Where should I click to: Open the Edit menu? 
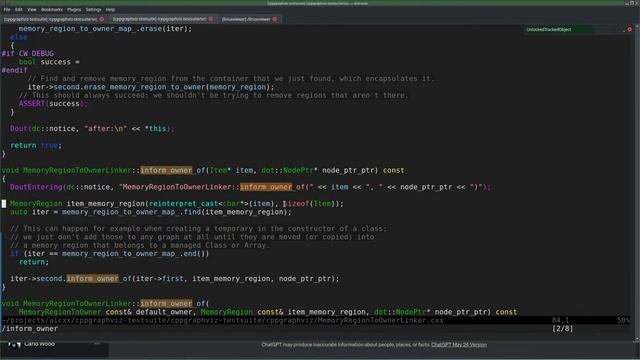[19, 9]
